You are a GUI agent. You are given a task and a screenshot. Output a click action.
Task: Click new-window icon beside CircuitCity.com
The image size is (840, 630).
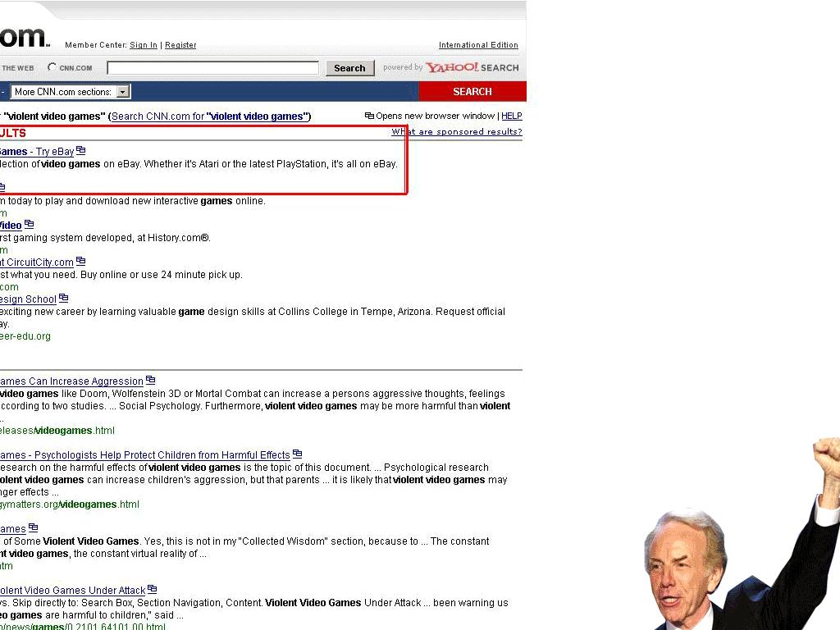81,261
